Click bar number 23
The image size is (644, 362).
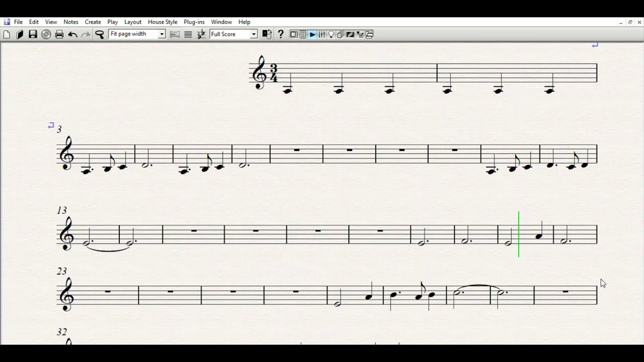(x=61, y=271)
